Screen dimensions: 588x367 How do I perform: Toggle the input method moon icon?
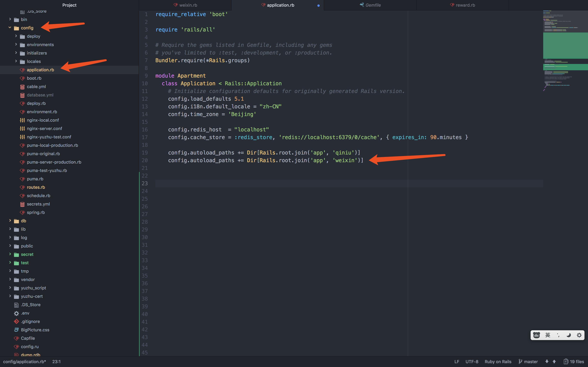coord(569,335)
